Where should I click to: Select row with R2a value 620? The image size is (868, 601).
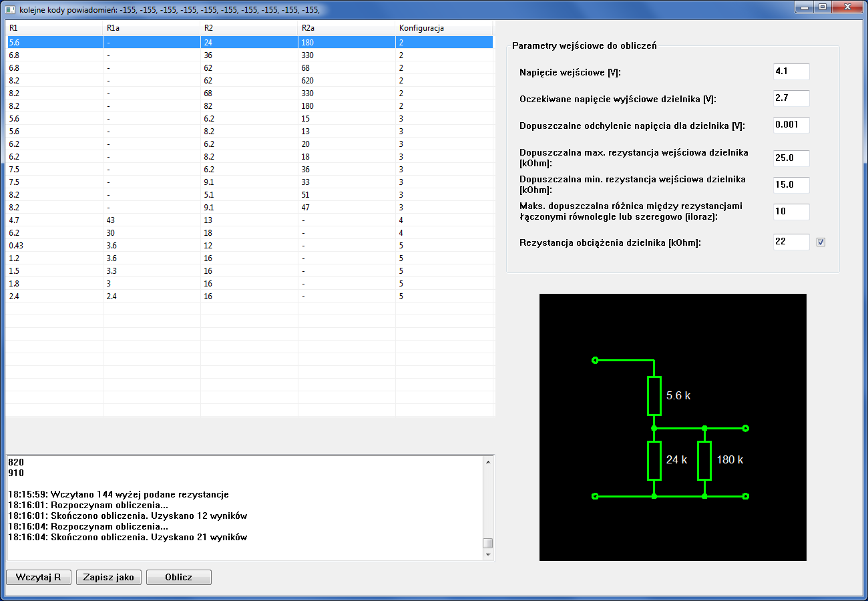coord(249,80)
